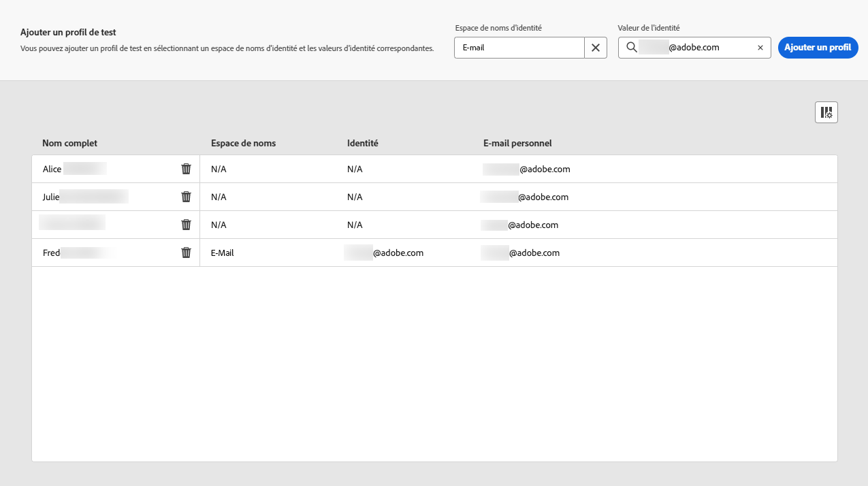Screen dimensions: 868x486
Task: Open the column configuration settings icon
Action: [826, 112]
